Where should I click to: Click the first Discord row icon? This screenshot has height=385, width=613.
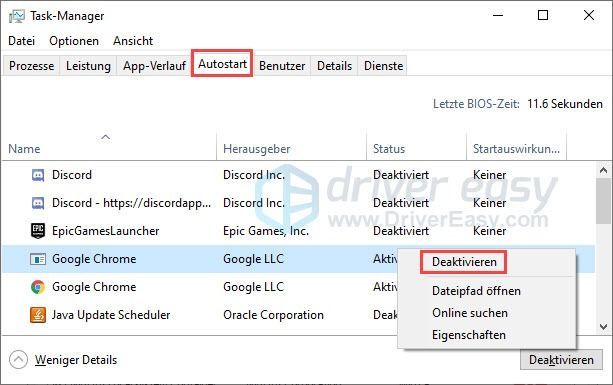(38, 175)
